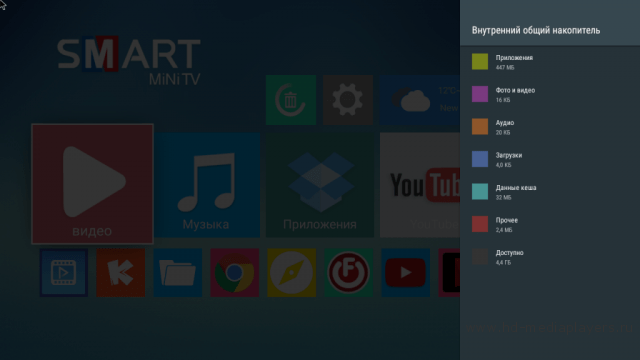This screenshot has width=640, height=360.
Task: Launch the compass browser icon
Action: coord(291,272)
